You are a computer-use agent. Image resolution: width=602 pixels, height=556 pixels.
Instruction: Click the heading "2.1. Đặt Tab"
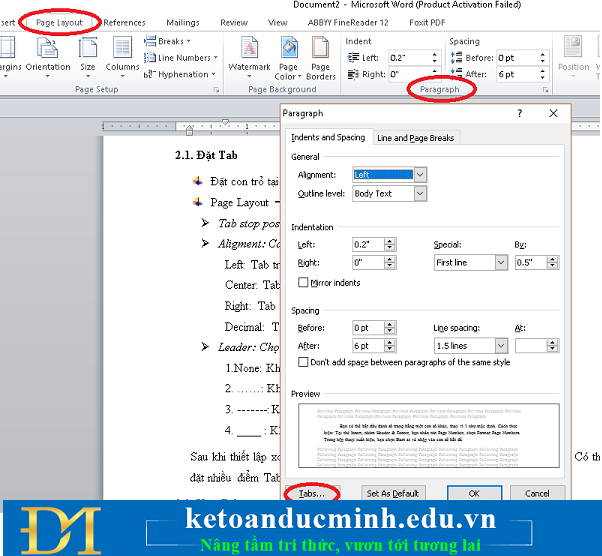pos(206,155)
